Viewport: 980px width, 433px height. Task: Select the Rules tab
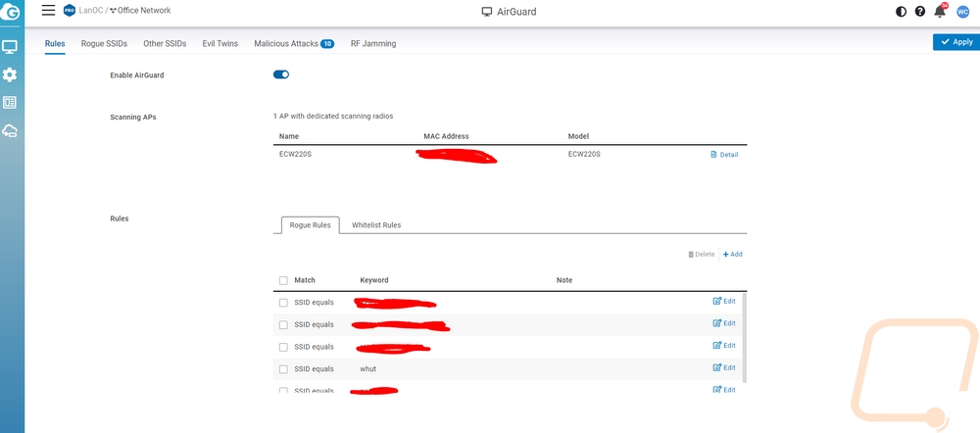click(55, 44)
